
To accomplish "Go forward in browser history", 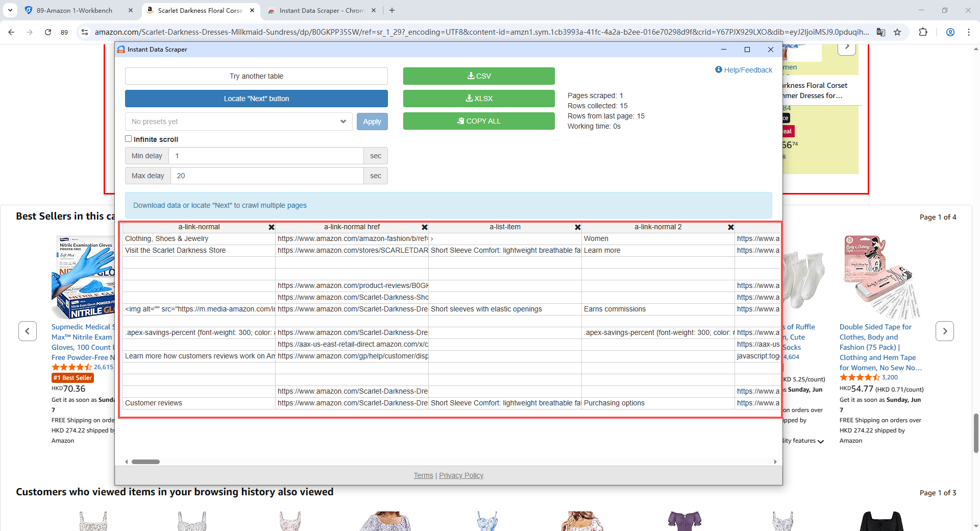I will (x=30, y=32).
